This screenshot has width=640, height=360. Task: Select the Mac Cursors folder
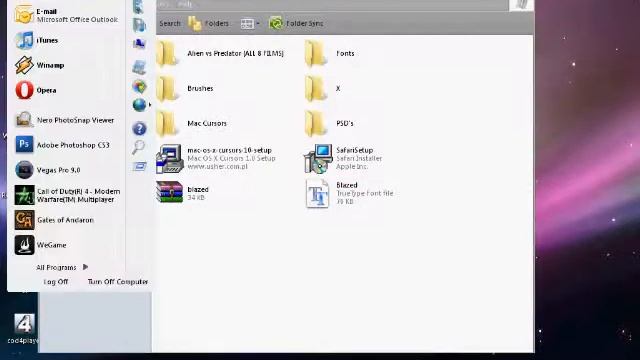coord(191,123)
